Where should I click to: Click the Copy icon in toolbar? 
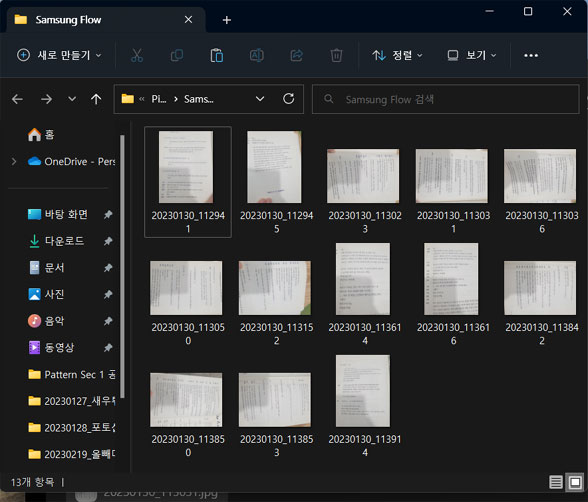[177, 55]
